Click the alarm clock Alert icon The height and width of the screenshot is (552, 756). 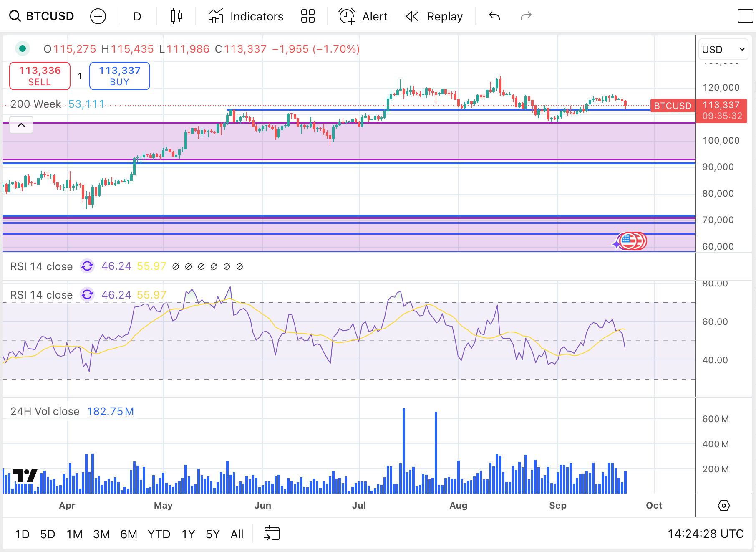coord(347,16)
